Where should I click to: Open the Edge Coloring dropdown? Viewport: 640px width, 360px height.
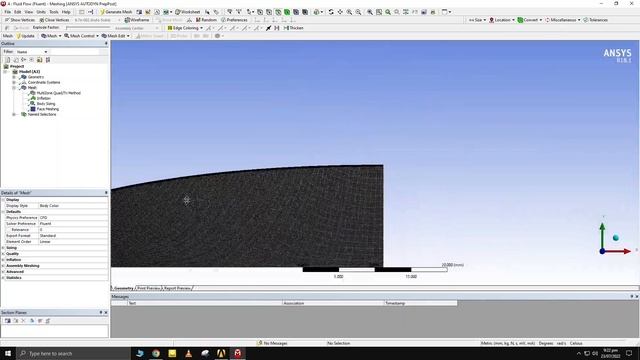(185, 28)
